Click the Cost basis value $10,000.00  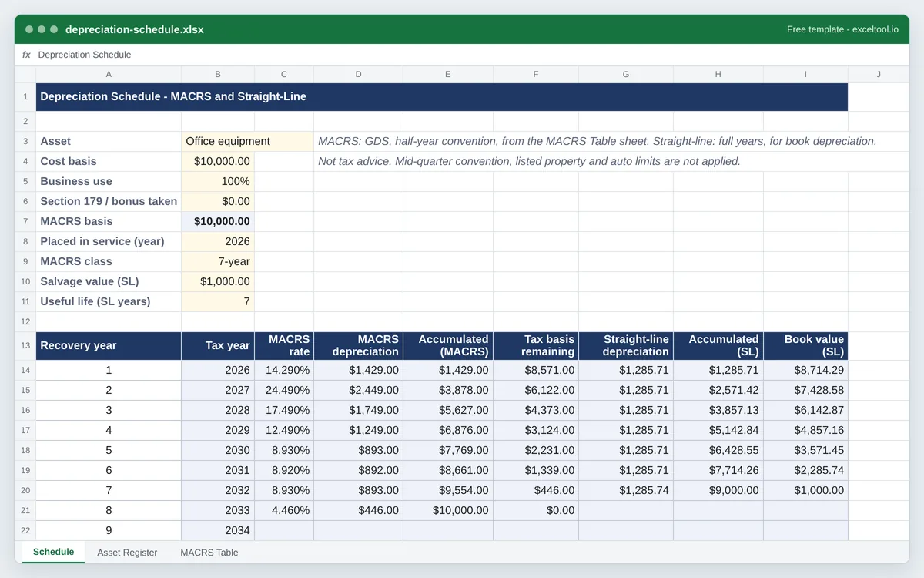point(218,161)
